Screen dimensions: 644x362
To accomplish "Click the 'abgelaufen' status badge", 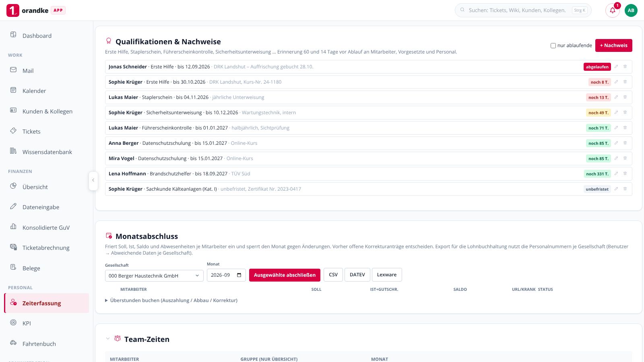I will coord(597,67).
